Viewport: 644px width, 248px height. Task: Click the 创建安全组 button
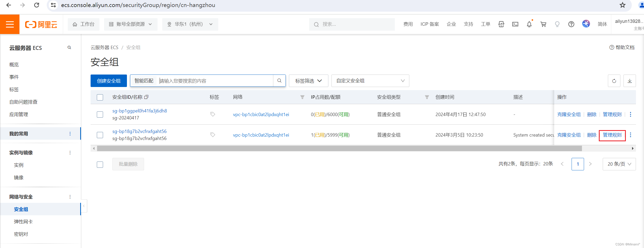pos(109,81)
